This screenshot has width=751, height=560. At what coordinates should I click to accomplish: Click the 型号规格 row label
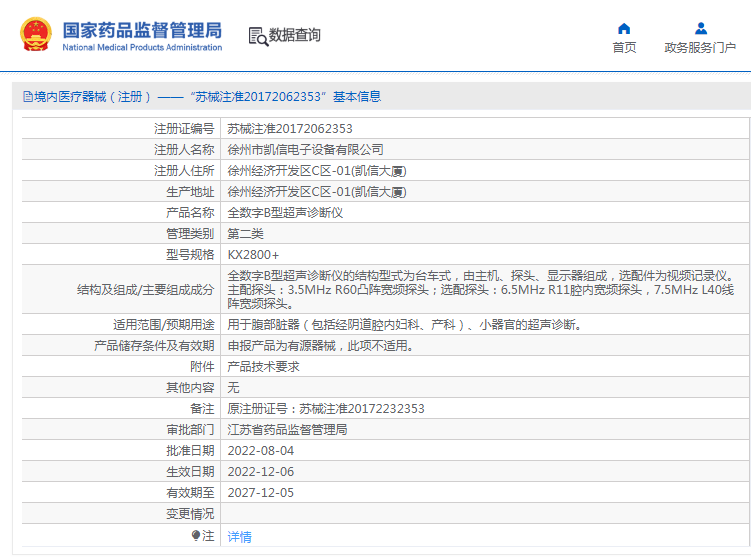(x=190, y=255)
